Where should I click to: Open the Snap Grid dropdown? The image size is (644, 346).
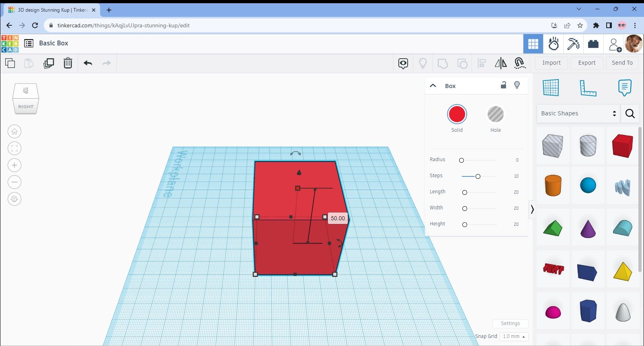tap(513, 336)
